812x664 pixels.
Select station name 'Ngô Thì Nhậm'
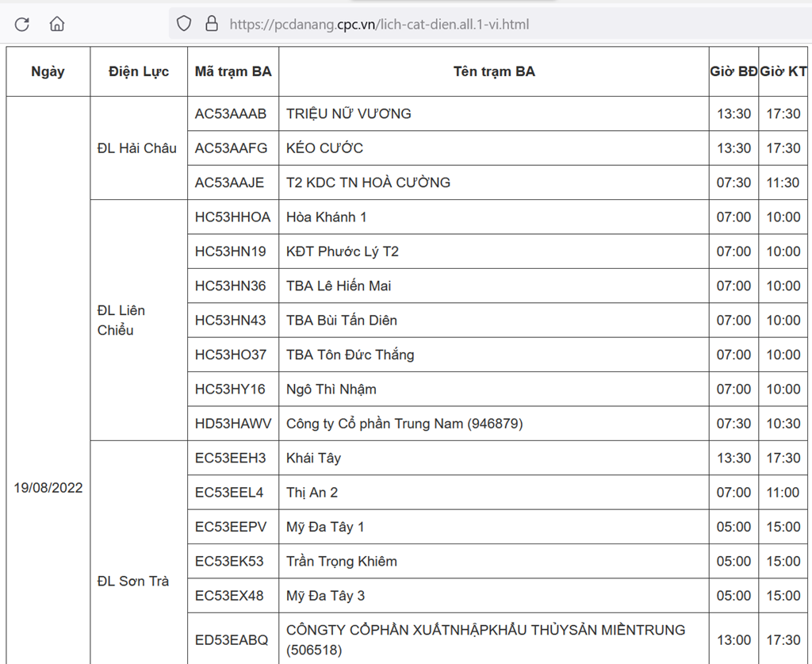331,389
